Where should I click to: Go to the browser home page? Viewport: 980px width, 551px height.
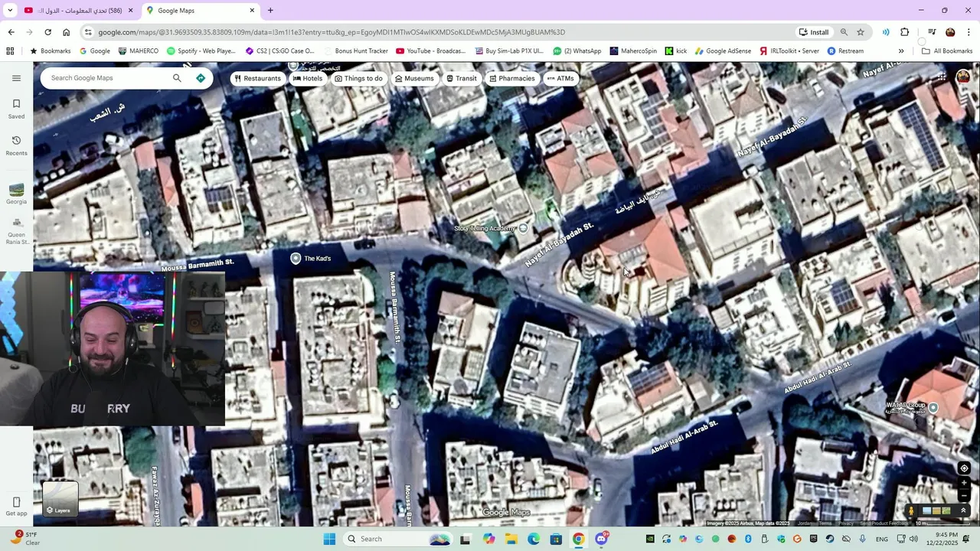pyautogui.click(x=67, y=32)
